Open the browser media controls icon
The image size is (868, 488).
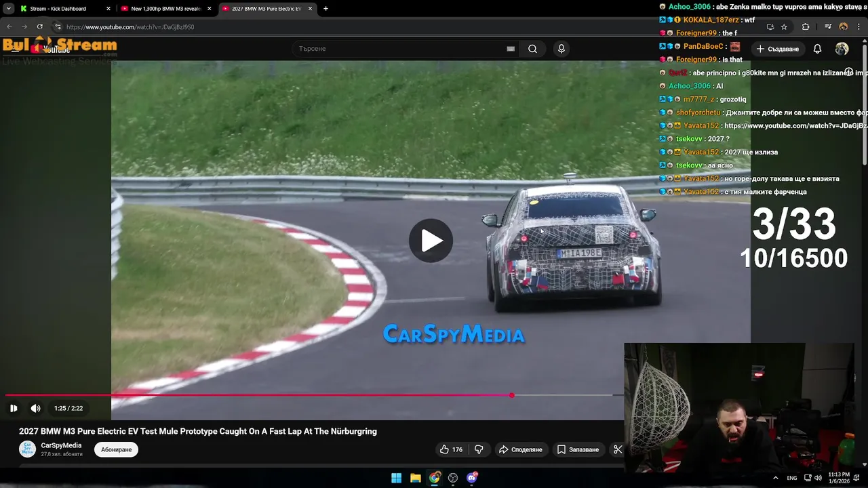(x=828, y=27)
